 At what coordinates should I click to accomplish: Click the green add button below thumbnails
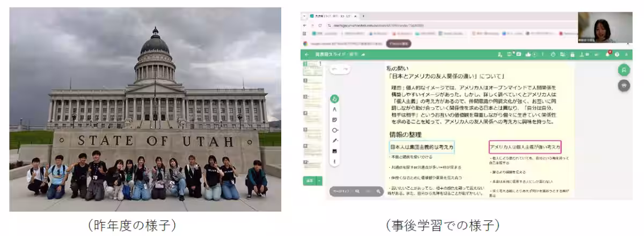[x=309, y=181]
